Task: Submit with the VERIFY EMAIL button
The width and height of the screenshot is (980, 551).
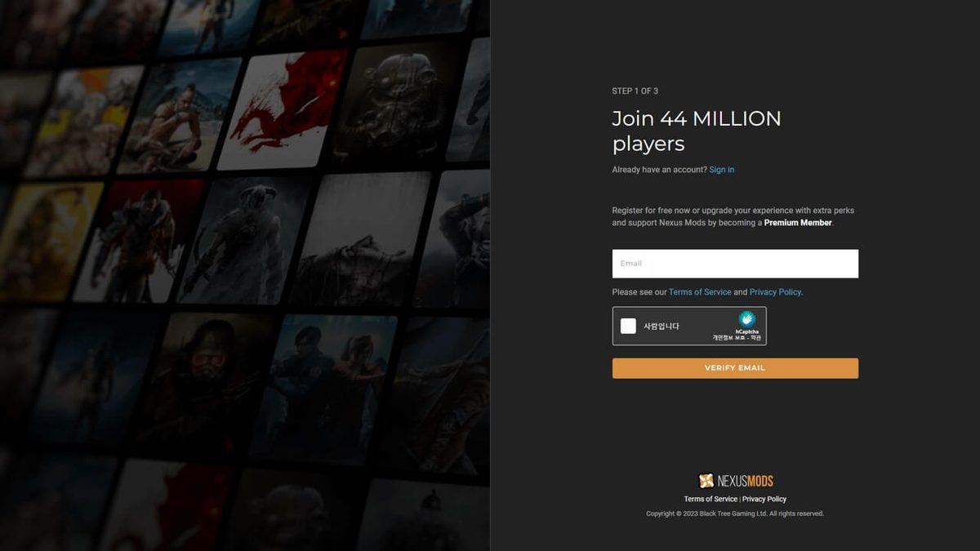Action: click(x=735, y=368)
